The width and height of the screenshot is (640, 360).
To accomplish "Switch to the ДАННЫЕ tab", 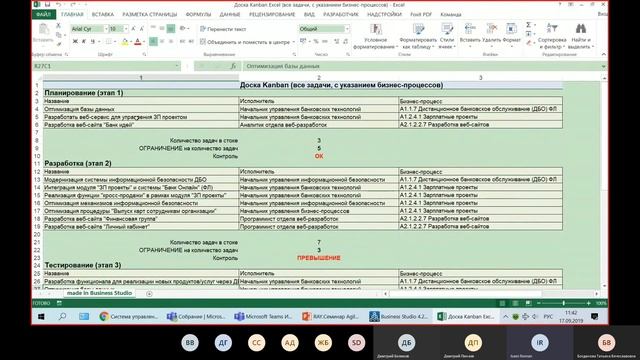I will [230, 15].
